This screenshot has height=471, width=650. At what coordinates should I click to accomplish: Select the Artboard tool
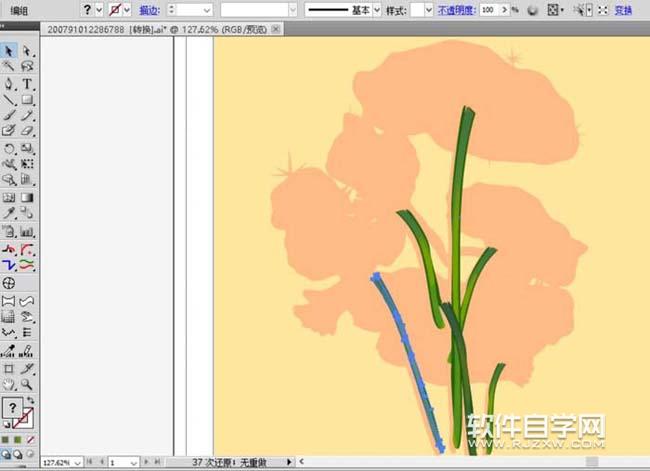click(x=9, y=369)
